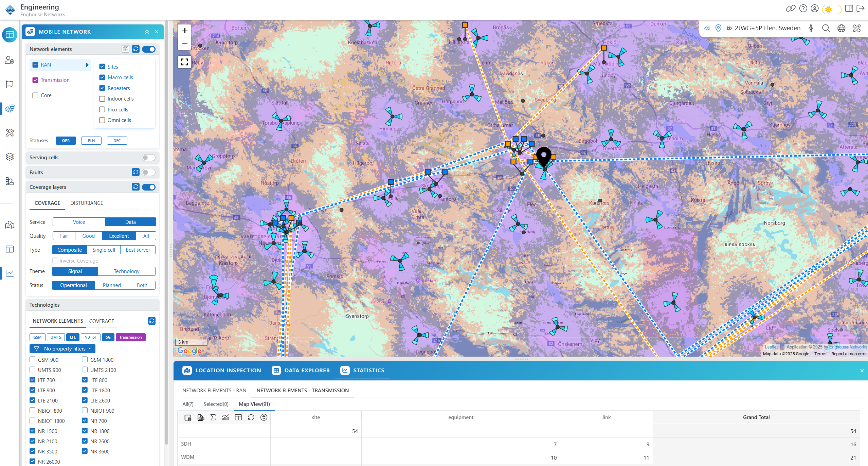
Task: Uncheck the LTE 700 technology
Action: click(x=33, y=380)
